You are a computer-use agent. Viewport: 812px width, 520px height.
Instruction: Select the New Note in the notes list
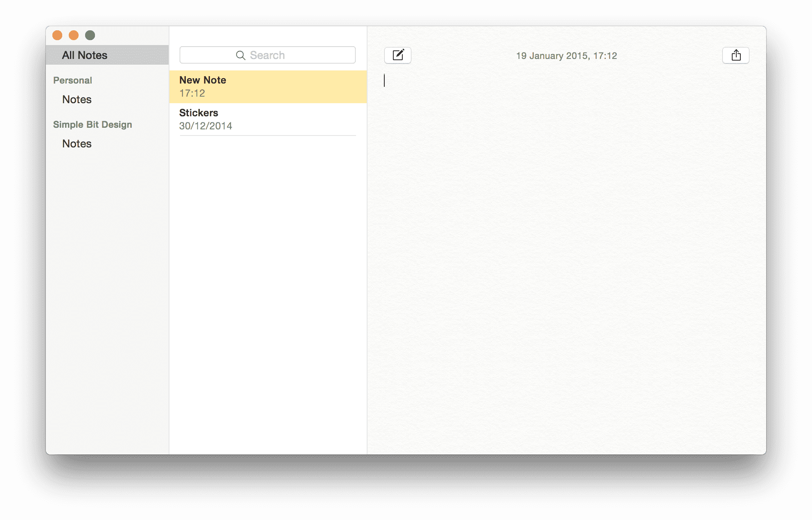(x=268, y=86)
